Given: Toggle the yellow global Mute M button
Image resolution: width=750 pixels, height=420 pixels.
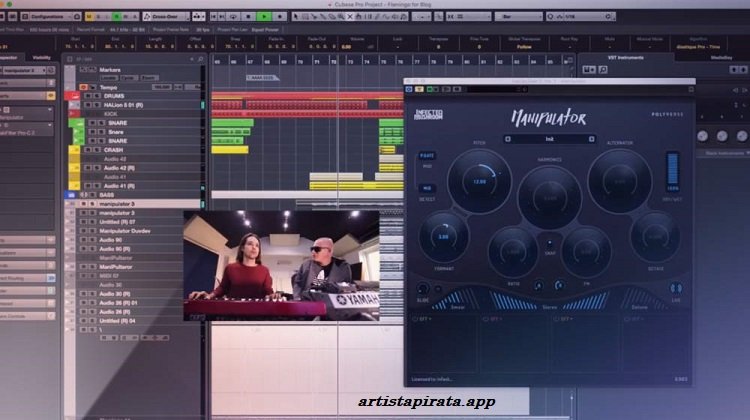Looking at the screenshot, I should [89, 17].
